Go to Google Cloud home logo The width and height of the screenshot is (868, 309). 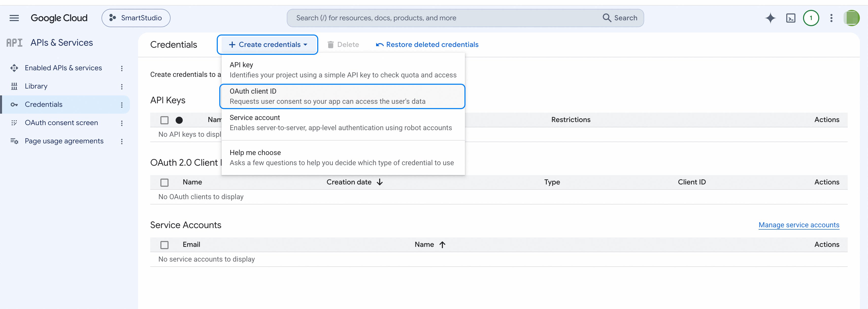click(x=59, y=18)
